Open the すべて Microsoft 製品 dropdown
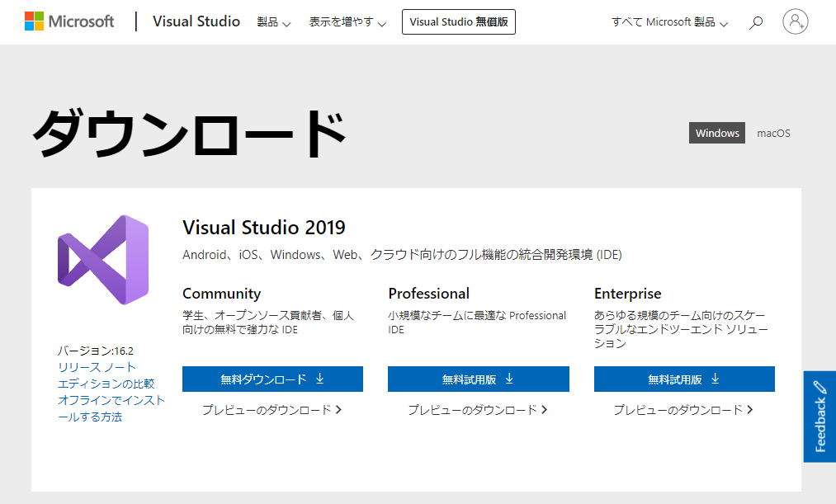The image size is (836, 504). tap(669, 22)
